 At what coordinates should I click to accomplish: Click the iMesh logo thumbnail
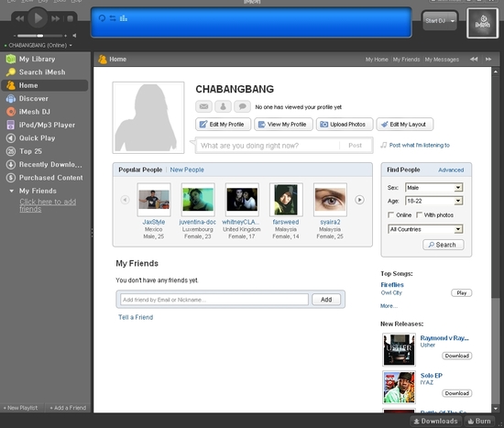[482, 23]
